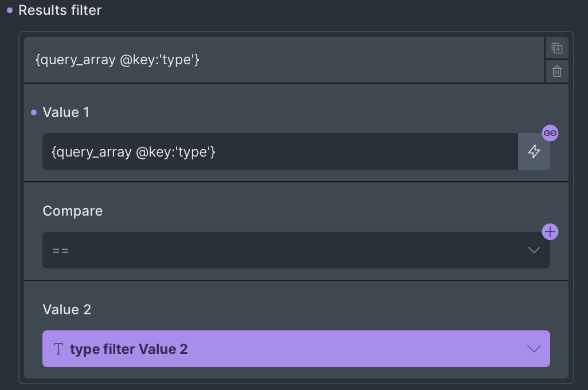Click the Compare label

click(73, 211)
